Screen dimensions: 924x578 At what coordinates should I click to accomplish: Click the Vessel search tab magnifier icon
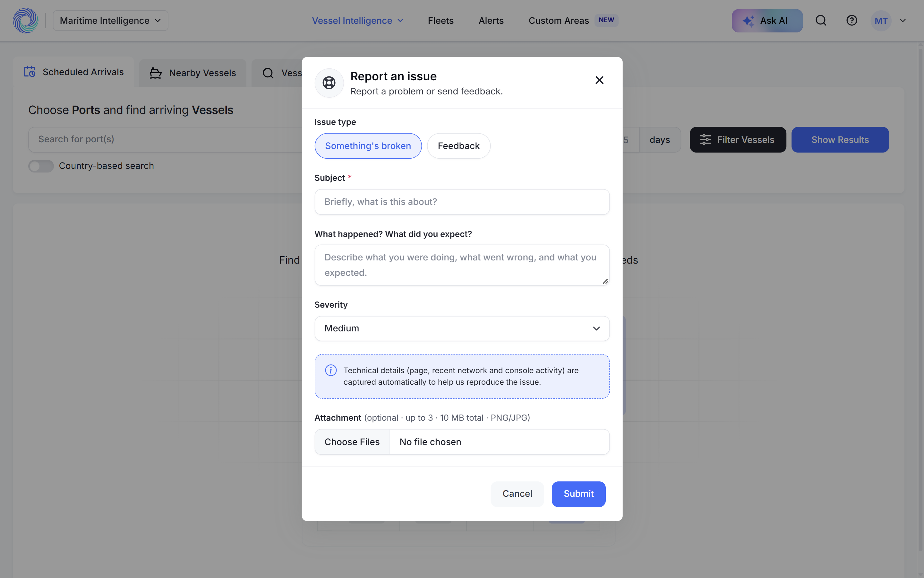tap(269, 73)
